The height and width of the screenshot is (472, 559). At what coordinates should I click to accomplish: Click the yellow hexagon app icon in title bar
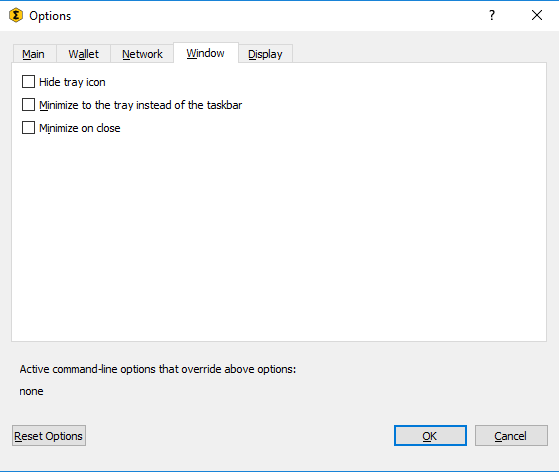coord(16,15)
